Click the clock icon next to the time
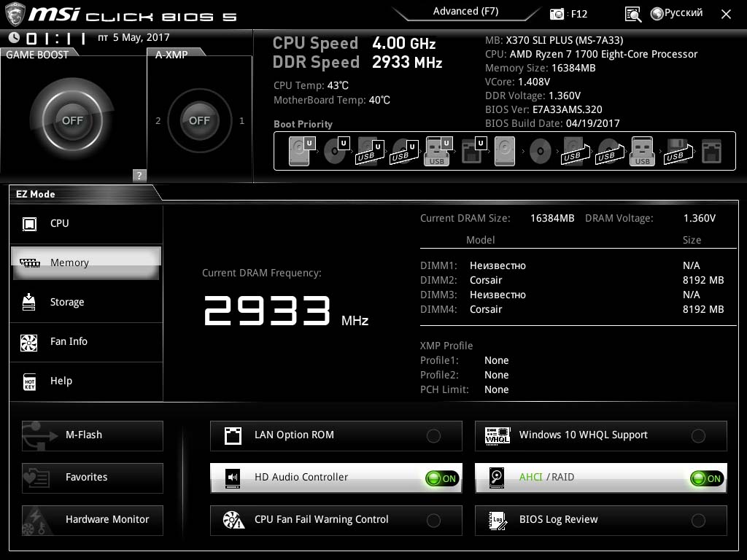The image size is (747, 560). click(x=15, y=38)
